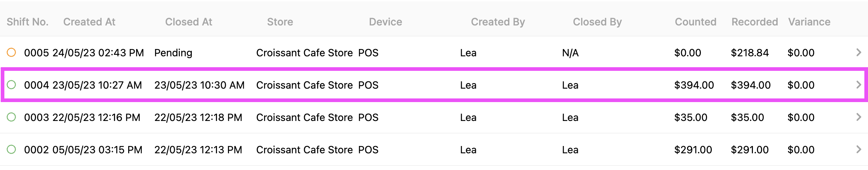Click the $291.00 counted amount for shift 0002
This screenshot has height=170, width=868.
click(693, 150)
